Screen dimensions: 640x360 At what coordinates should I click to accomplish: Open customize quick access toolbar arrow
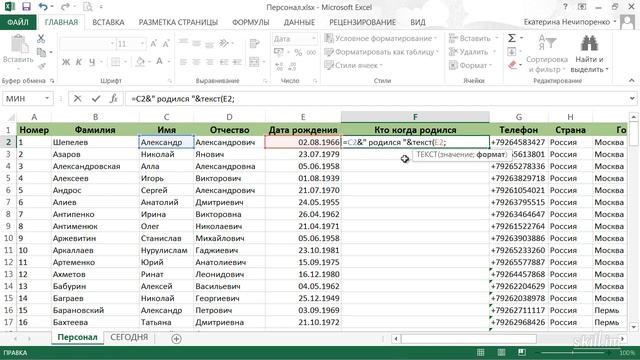tap(101, 7)
